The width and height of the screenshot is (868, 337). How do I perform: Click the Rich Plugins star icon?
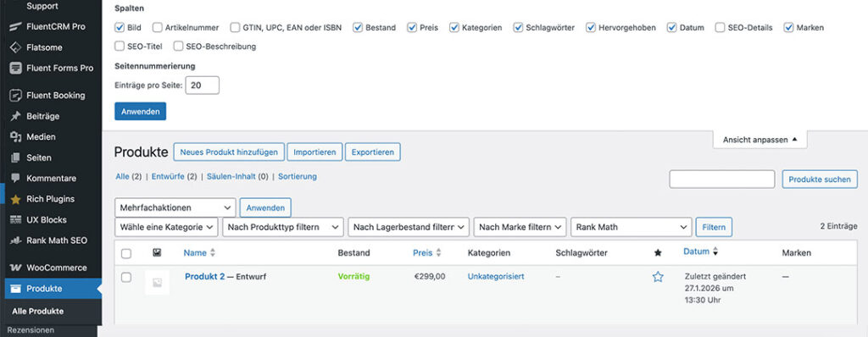(x=15, y=199)
